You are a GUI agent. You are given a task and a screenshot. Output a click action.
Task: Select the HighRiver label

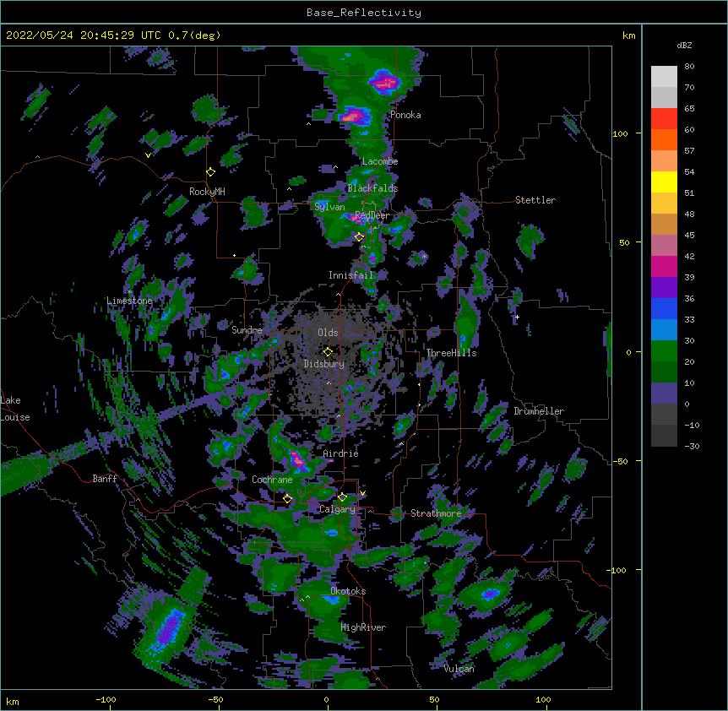tap(363, 627)
